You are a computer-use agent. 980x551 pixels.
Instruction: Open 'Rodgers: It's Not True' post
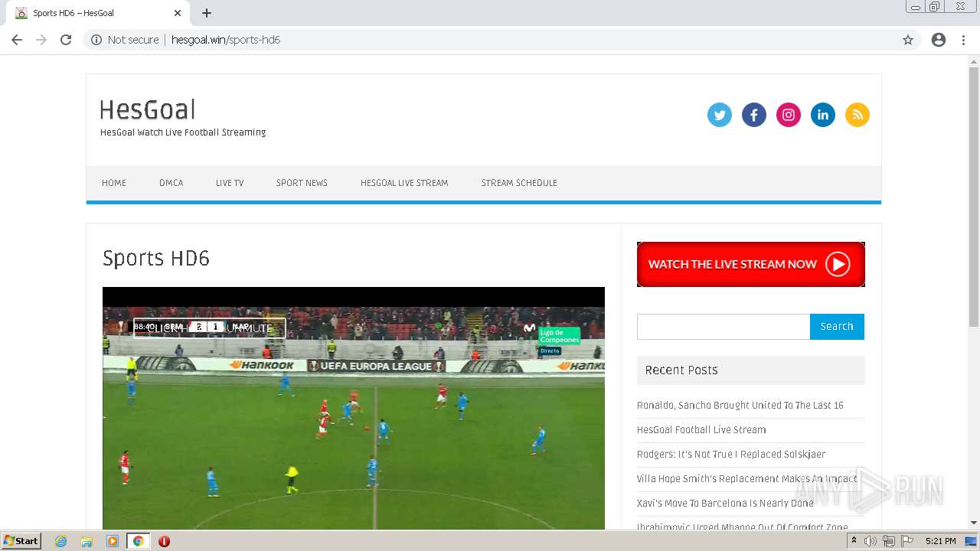(x=731, y=455)
